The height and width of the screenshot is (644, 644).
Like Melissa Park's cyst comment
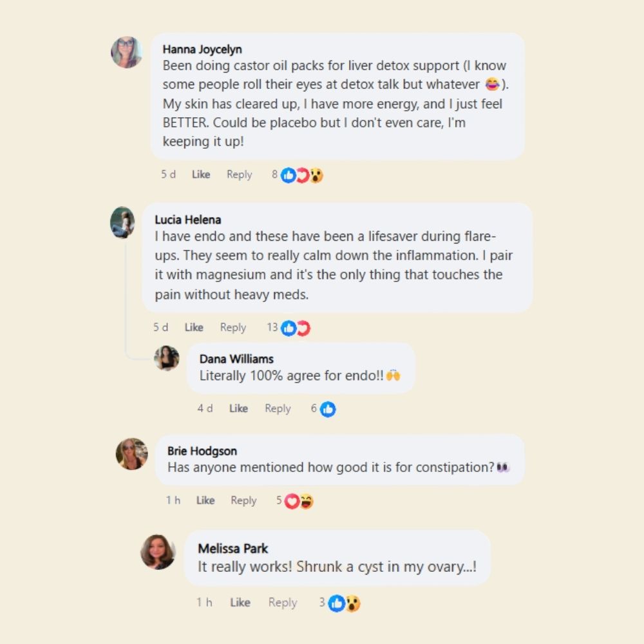[x=240, y=603]
